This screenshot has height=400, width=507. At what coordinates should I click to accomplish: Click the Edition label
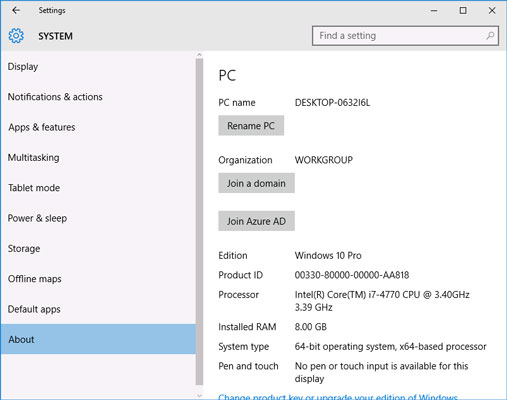233,256
